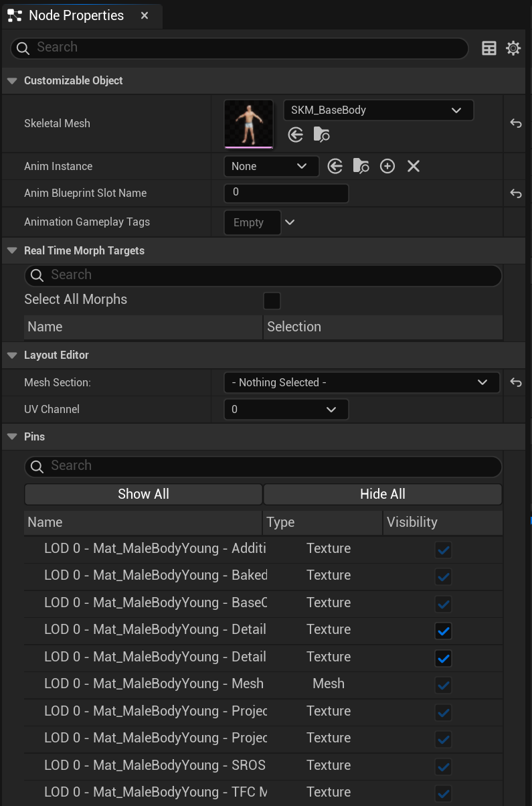This screenshot has width=532, height=806.
Task: Click the Hide All pins button
Action: point(383,494)
